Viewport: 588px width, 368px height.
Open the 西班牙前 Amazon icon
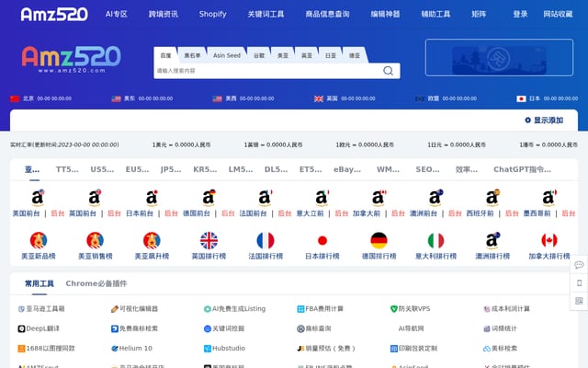pyautogui.click(x=492, y=198)
